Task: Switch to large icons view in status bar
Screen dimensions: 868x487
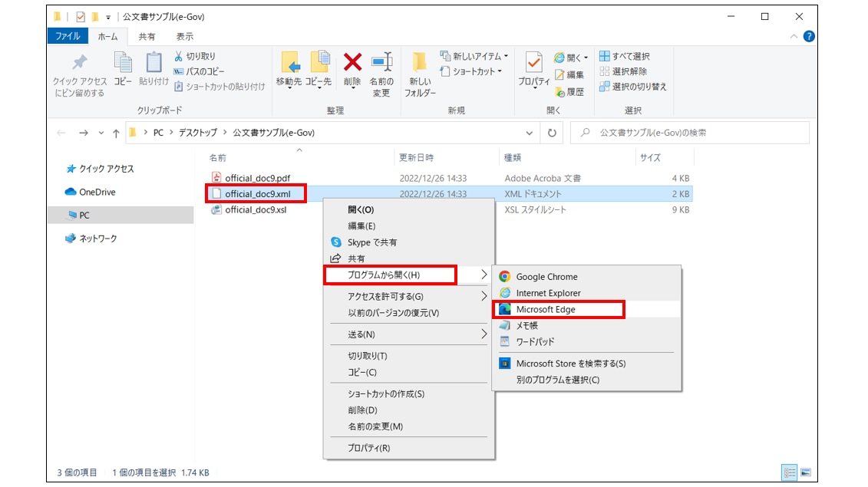Action: point(804,472)
